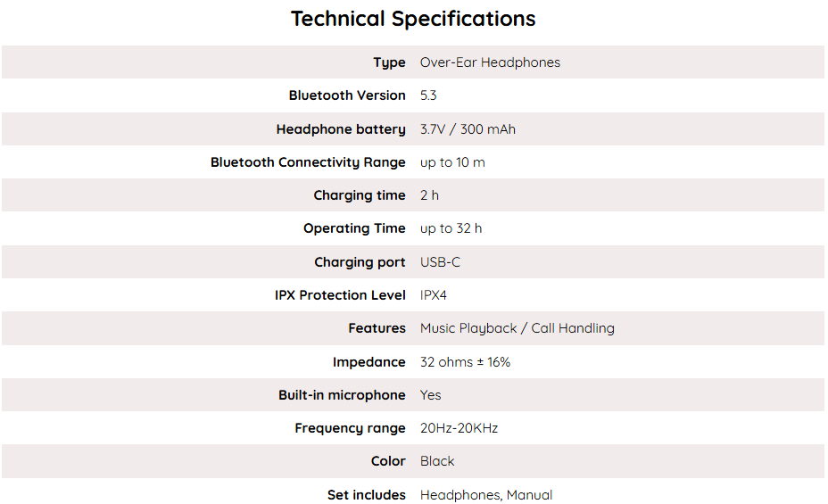Click the IPX4 protection value
828x504 pixels.
[434, 295]
